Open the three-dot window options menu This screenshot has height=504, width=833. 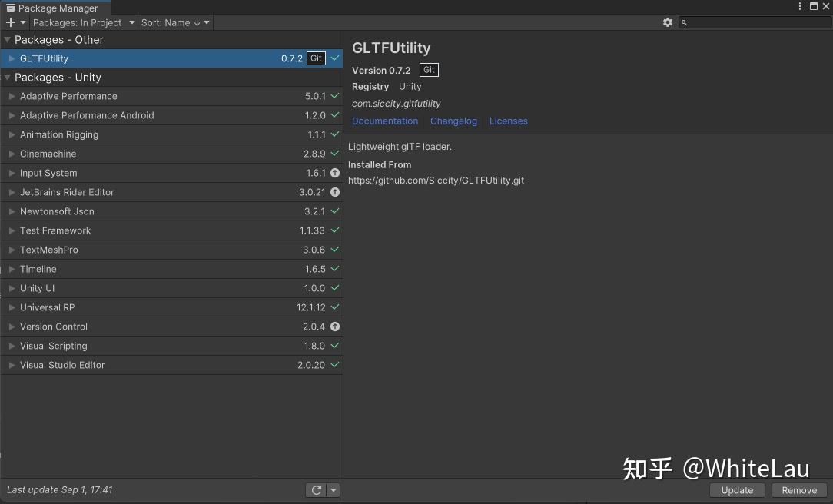pyautogui.click(x=800, y=6)
